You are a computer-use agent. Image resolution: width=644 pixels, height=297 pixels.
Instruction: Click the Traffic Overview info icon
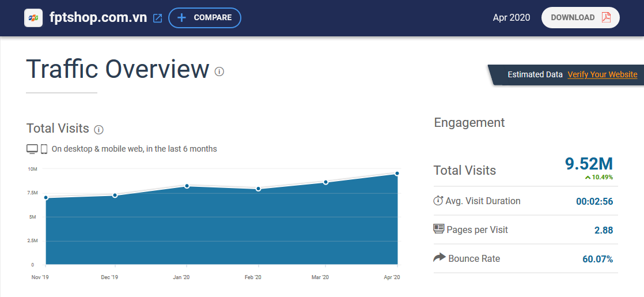(219, 72)
